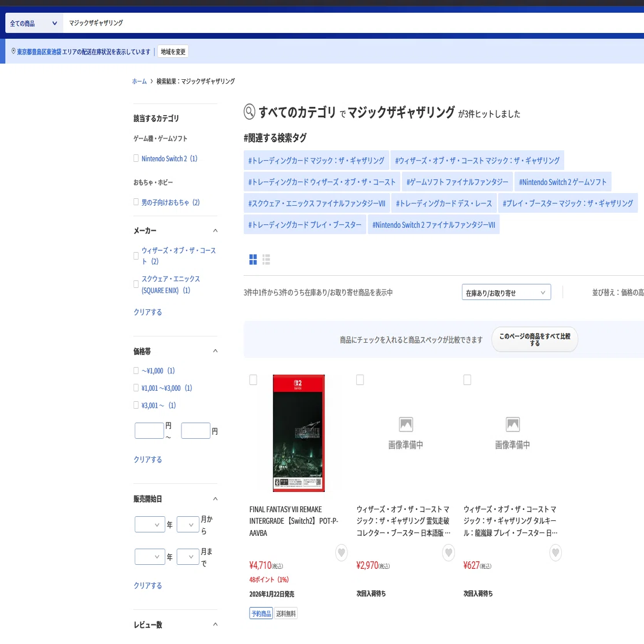Favorite the ¥2,970 product heart icon

click(449, 553)
